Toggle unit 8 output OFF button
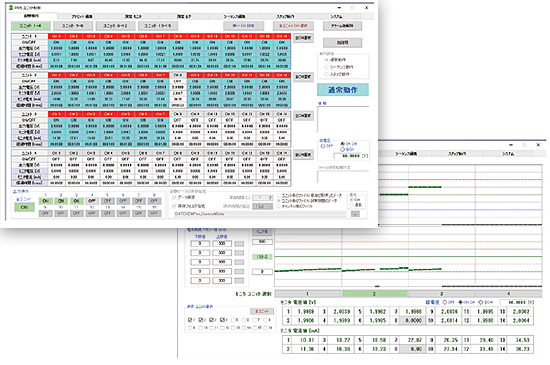 pos(154,201)
